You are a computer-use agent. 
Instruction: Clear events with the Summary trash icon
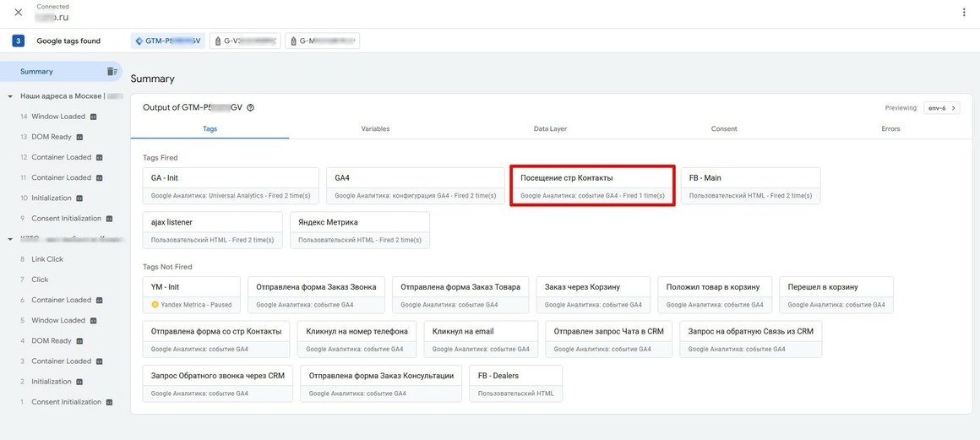(x=112, y=71)
